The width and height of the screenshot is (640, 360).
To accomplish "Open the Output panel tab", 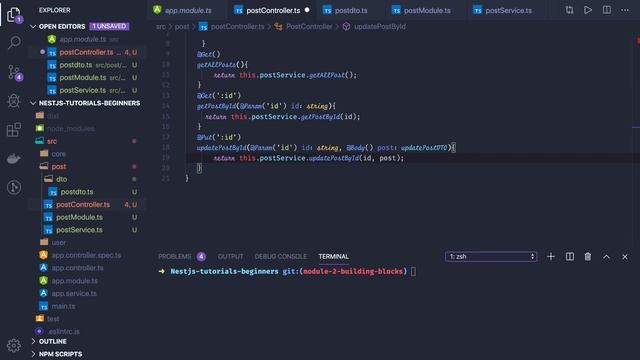I will coord(230,257).
